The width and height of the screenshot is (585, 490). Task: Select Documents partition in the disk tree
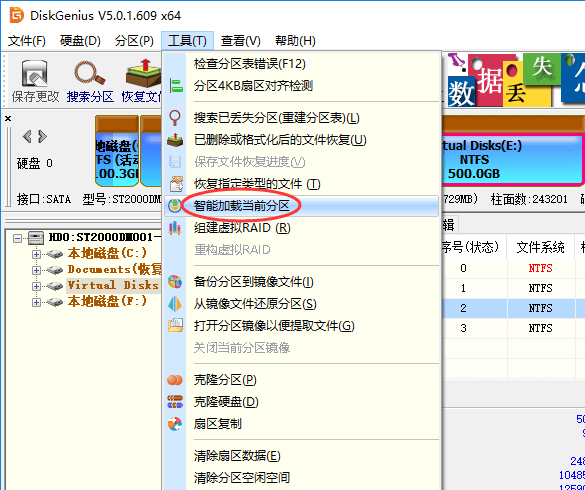pos(114,269)
